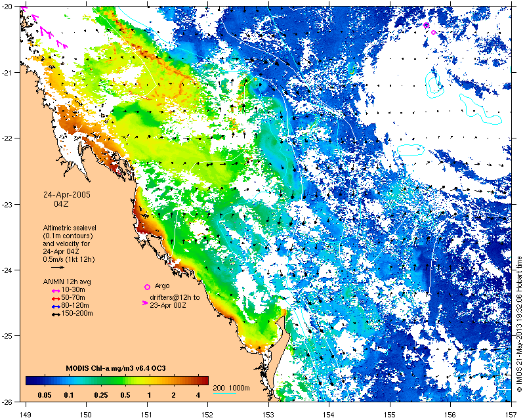This screenshot has width=525, height=420.
Task: Click the '04Z' time label below the date
Action: click(x=61, y=203)
